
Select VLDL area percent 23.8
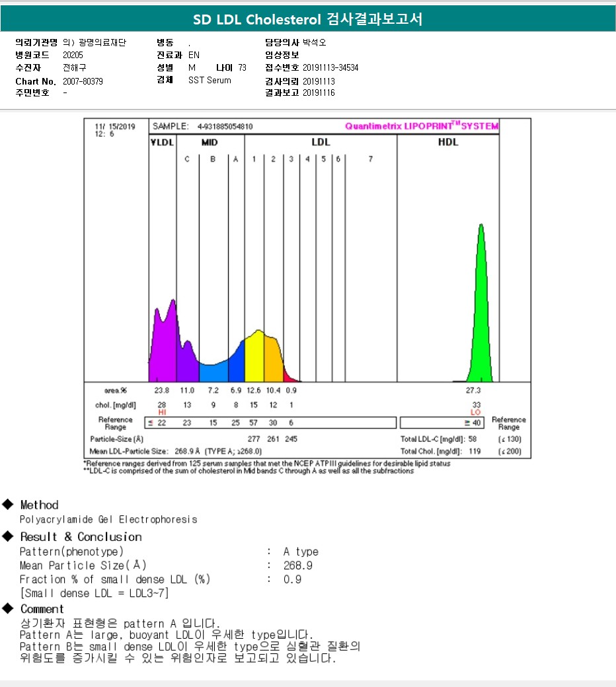click(x=162, y=390)
